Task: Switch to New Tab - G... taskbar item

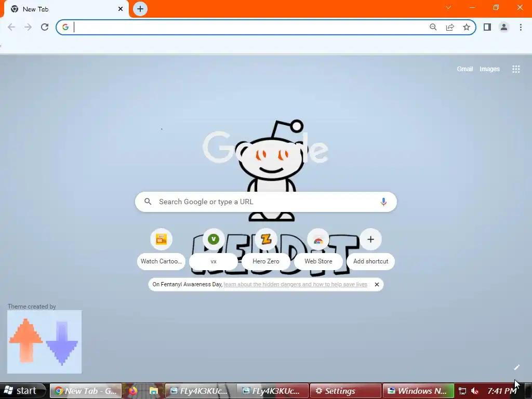Action: 86,391
